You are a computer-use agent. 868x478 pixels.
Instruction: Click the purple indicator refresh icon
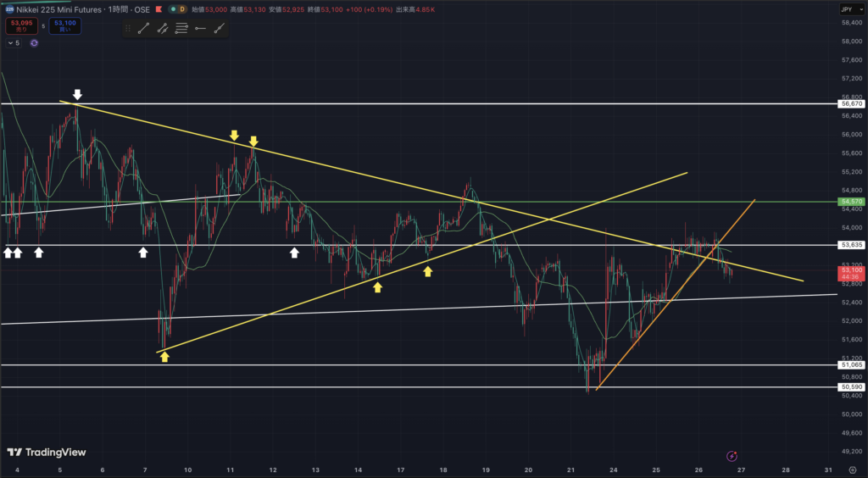[x=34, y=42]
